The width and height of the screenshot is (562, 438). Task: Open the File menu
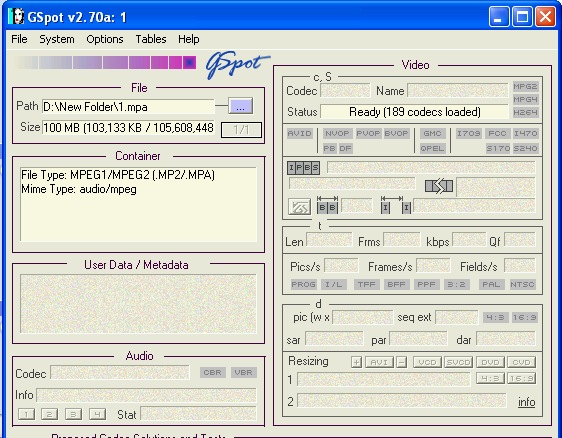pyautogui.click(x=19, y=39)
